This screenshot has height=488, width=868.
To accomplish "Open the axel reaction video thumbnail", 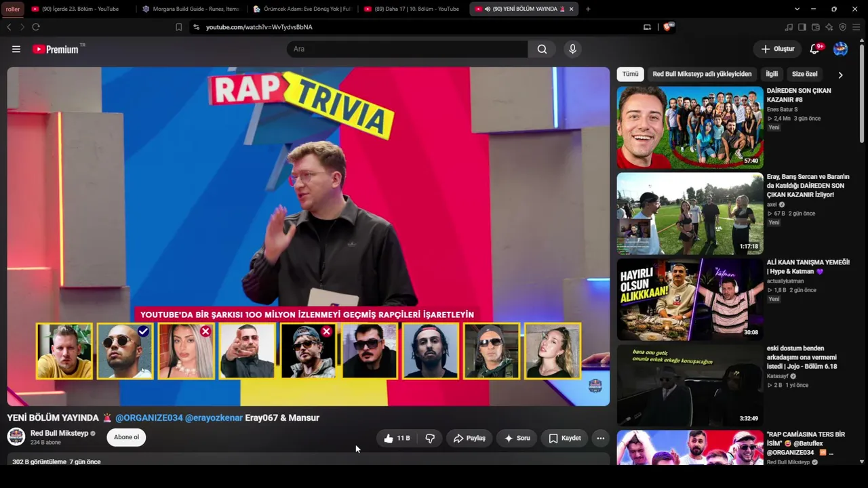I will pyautogui.click(x=690, y=213).
